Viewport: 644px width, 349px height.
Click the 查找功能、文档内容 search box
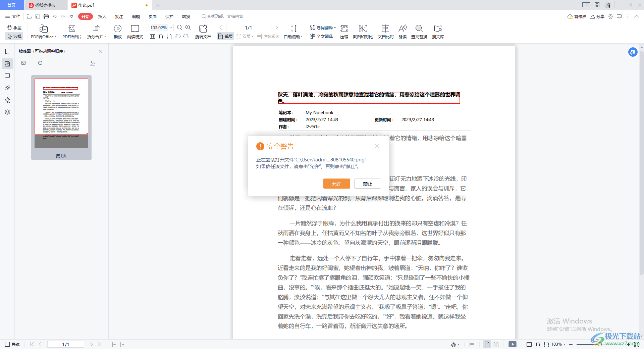(222, 16)
